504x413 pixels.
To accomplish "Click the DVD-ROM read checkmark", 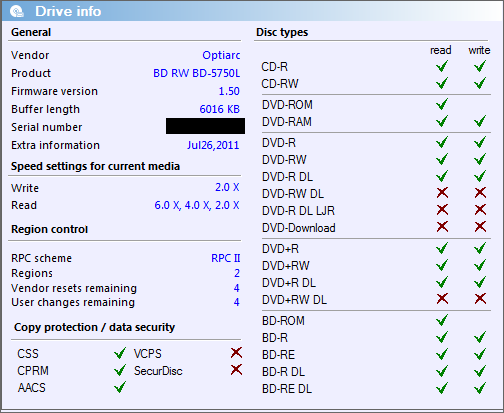I will (442, 104).
